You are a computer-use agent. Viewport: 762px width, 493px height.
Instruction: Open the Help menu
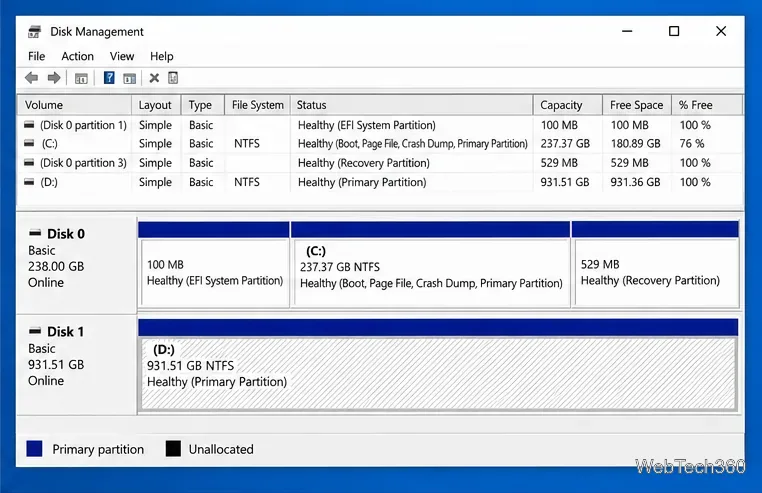161,56
